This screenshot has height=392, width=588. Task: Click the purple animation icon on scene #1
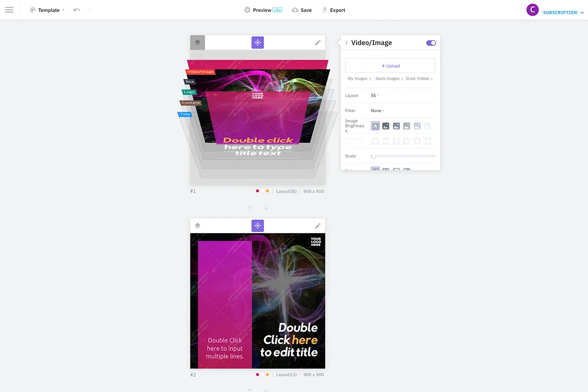tap(258, 43)
